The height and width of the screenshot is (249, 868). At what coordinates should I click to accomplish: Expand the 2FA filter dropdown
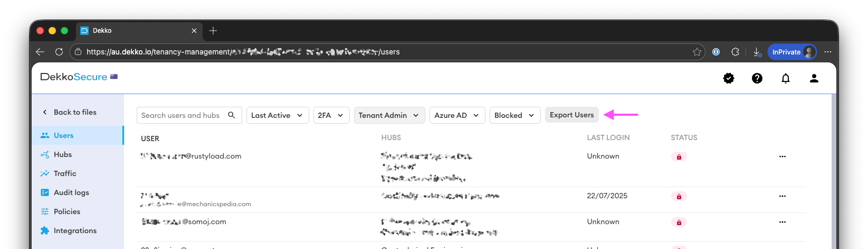[331, 115]
